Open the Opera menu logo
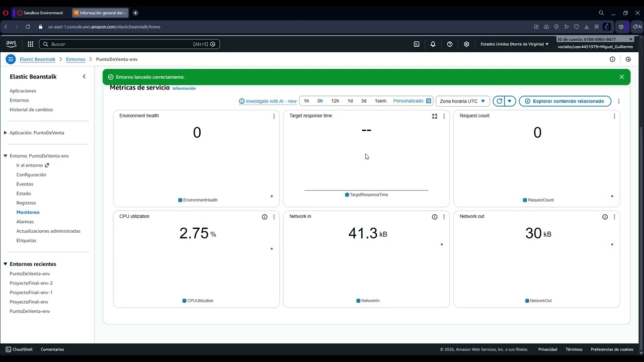This screenshot has width=644, height=362. (x=6, y=13)
